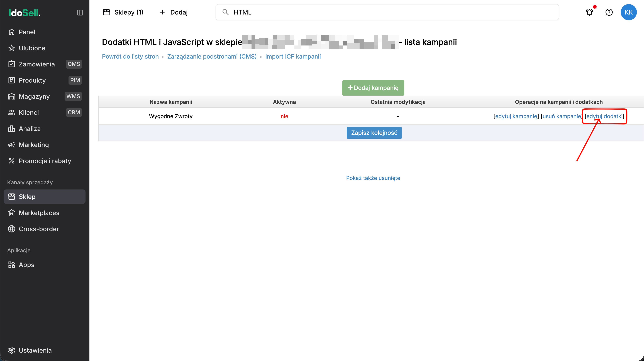644x361 pixels.
Task: Click the Ulubione star icon
Action: tap(11, 48)
